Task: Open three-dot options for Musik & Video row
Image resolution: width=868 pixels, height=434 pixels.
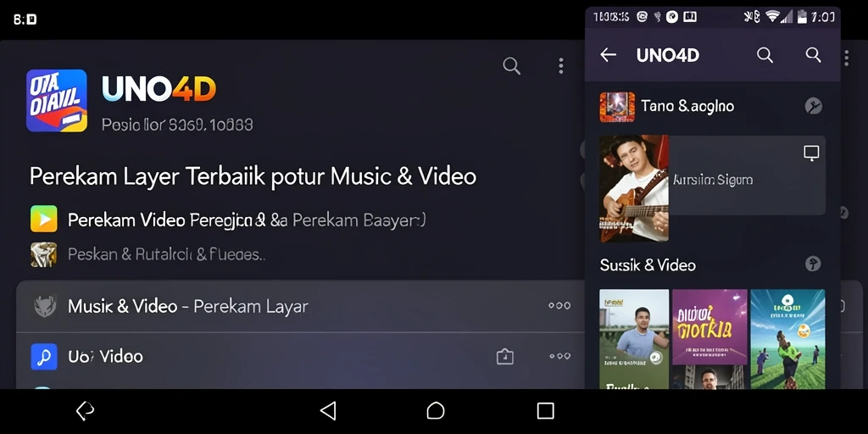Action: 559,305
